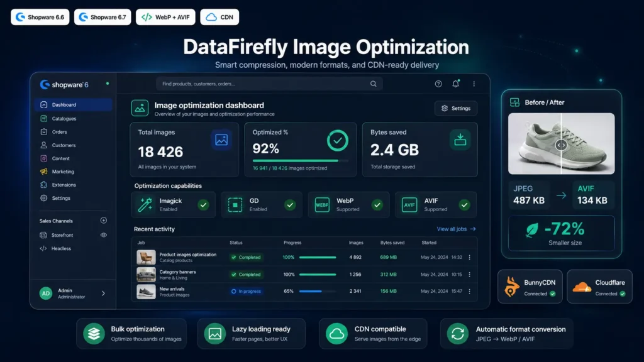Open the Catalogues sidebar item
The image size is (644, 362).
click(73, 119)
